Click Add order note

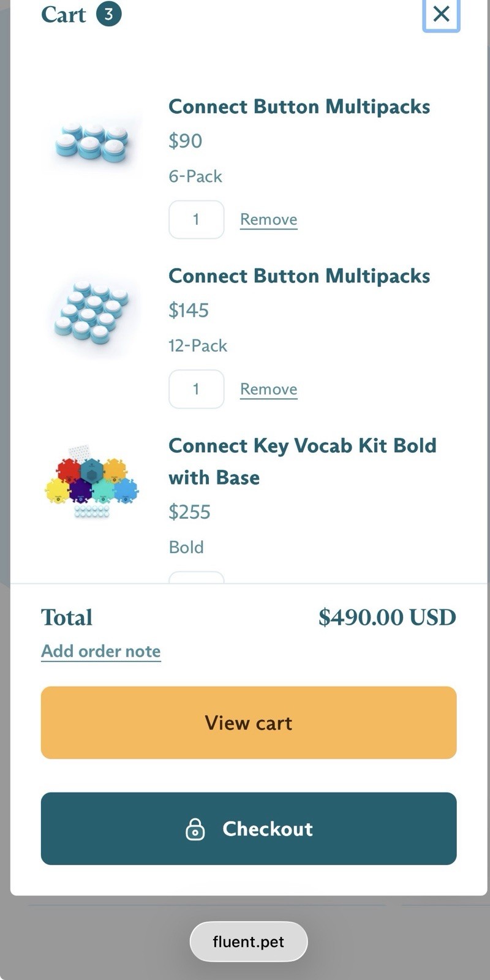[x=100, y=650]
